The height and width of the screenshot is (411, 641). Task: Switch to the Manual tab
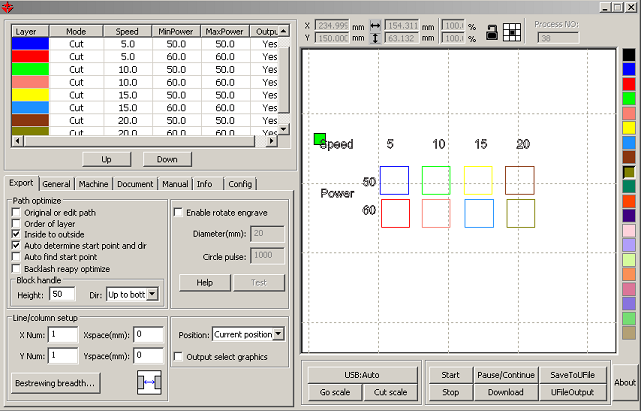point(175,184)
